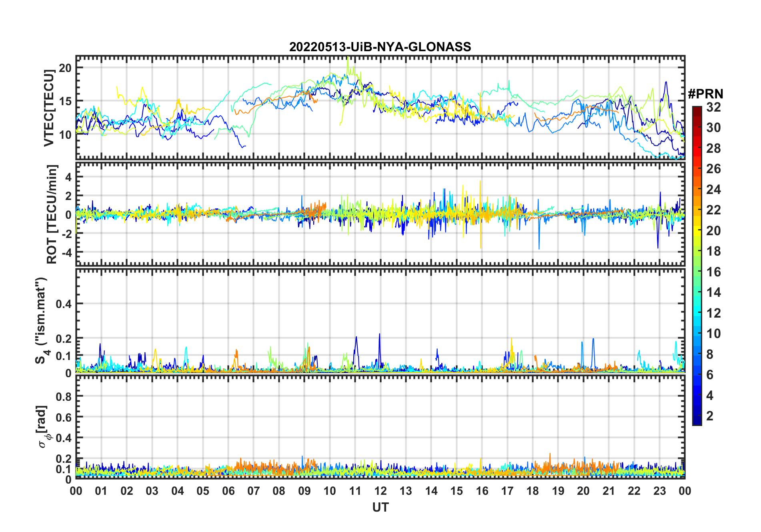Click the S4 ("ism.mat") y-axis label

[x=42, y=321]
